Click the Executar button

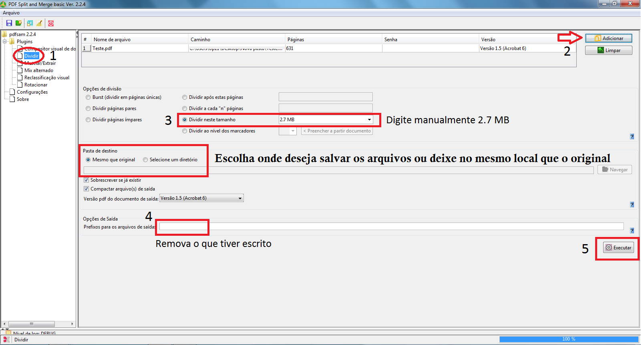pyautogui.click(x=618, y=248)
